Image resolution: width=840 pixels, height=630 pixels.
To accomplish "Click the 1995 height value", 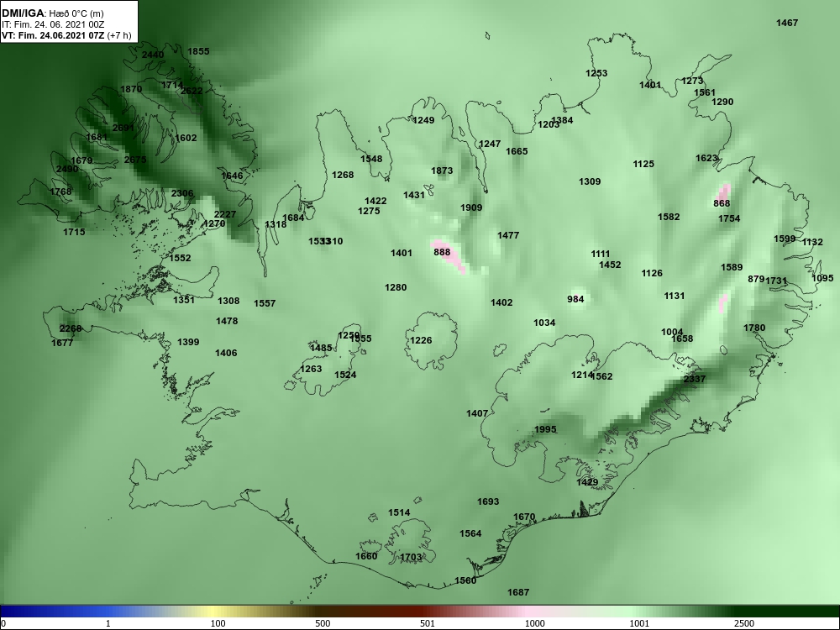I will click(545, 429).
